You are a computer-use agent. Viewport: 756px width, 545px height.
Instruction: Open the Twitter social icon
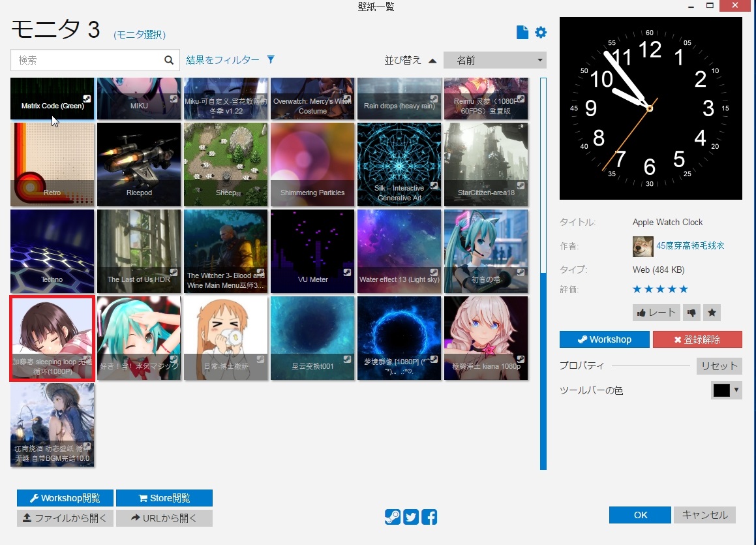(x=411, y=517)
